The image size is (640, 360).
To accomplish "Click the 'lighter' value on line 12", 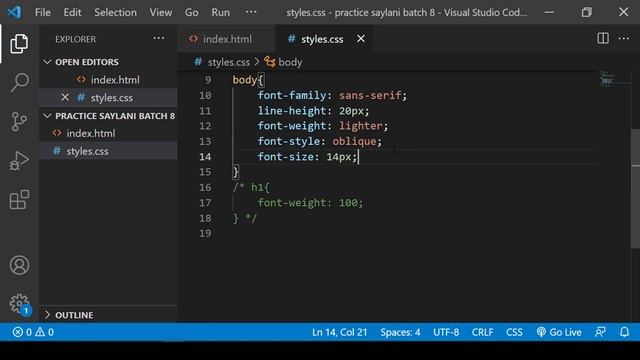I will (361, 126).
